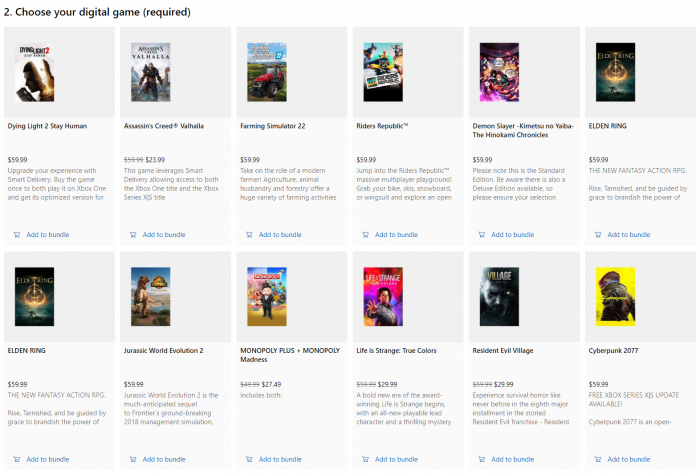Open the Demon Slayer cover thumbnail
Viewport: 700px width, 475px height.
(x=499, y=72)
